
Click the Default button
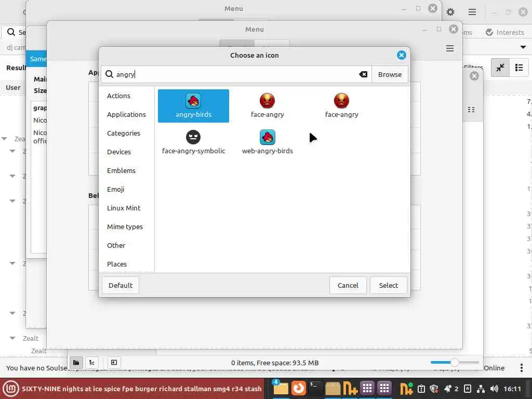(121, 285)
